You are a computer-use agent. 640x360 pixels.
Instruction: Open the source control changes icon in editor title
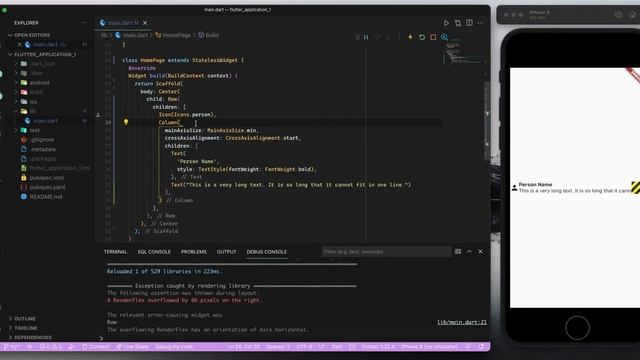(x=458, y=23)
